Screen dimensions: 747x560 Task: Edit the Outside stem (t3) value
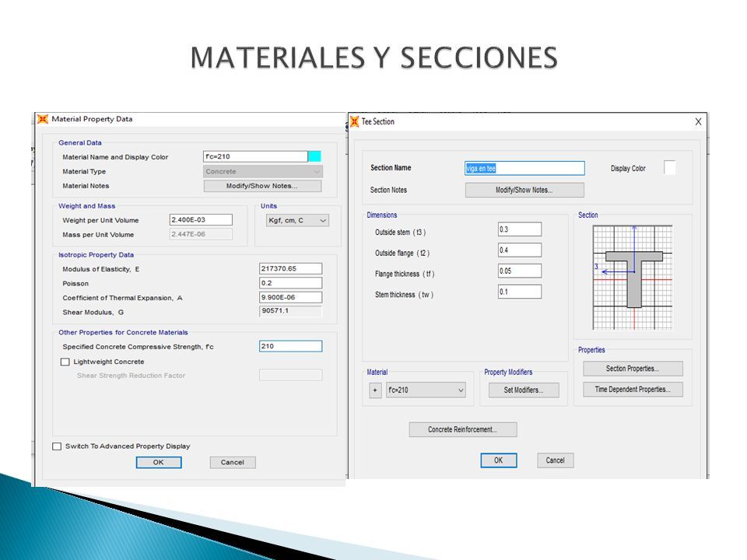pyautogui.click(x=520, y=229)
